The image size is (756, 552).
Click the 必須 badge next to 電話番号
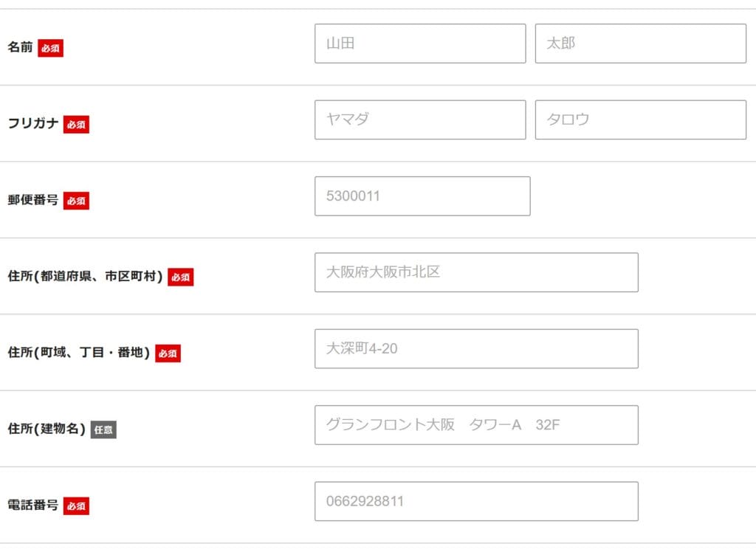coord(76,506)
